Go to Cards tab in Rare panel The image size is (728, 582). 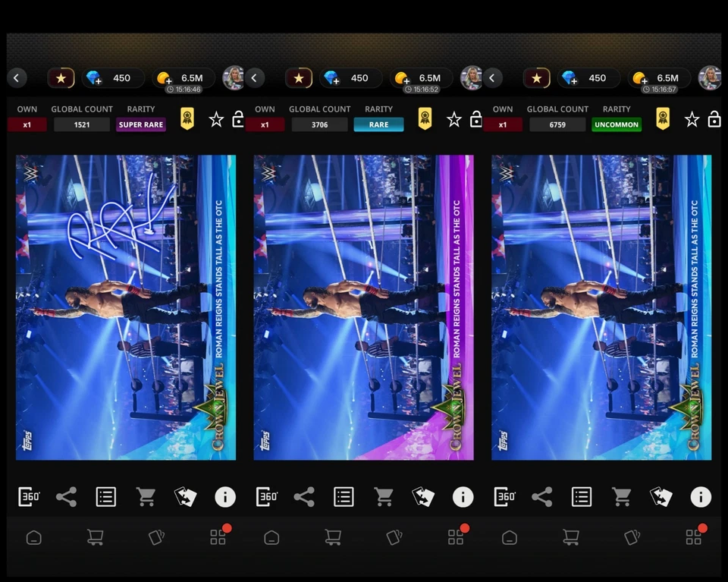394,537
